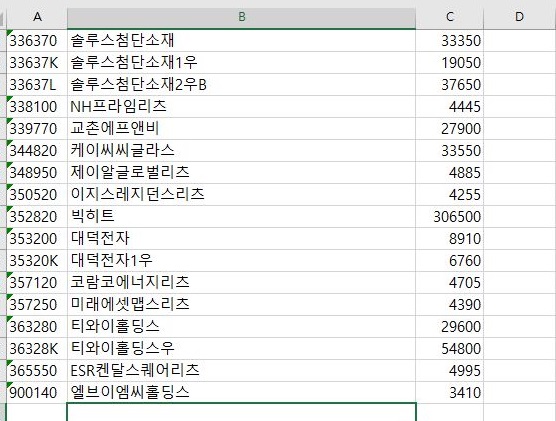Viewport: 556px width, 421px height.
Task: Click the 교촌에프앤비 name cell
Action: [241, 129]
